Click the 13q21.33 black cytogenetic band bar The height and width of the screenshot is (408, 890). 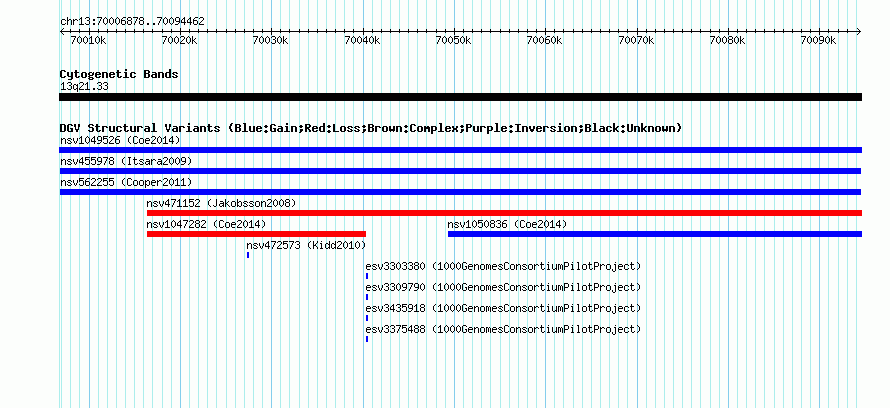460,97
